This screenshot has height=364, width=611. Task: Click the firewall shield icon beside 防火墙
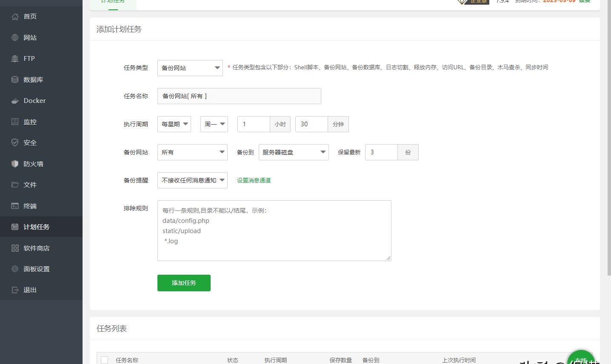[x=15, y=164]
